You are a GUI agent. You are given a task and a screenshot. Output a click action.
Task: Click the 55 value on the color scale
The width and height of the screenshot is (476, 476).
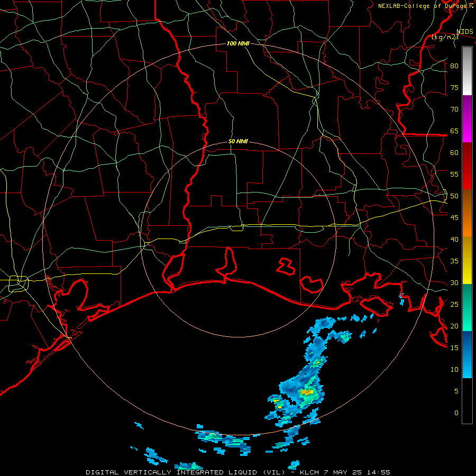(x=454, y=174)
